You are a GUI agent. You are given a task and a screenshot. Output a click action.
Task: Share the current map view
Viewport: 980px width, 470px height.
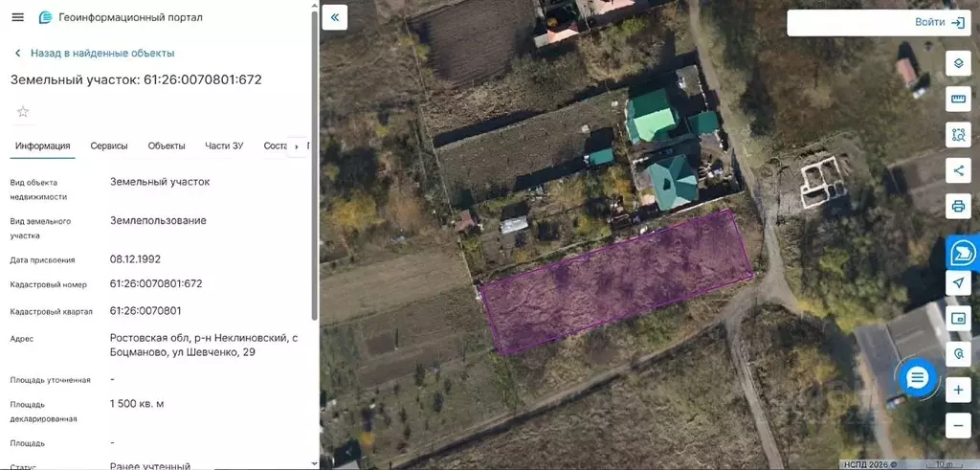(x=958, y=170)
